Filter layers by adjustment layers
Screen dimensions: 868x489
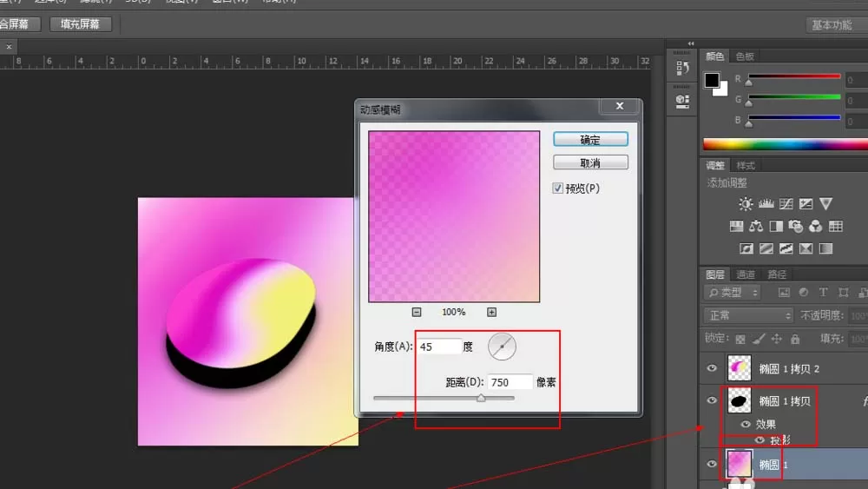(x=804, y=293)
